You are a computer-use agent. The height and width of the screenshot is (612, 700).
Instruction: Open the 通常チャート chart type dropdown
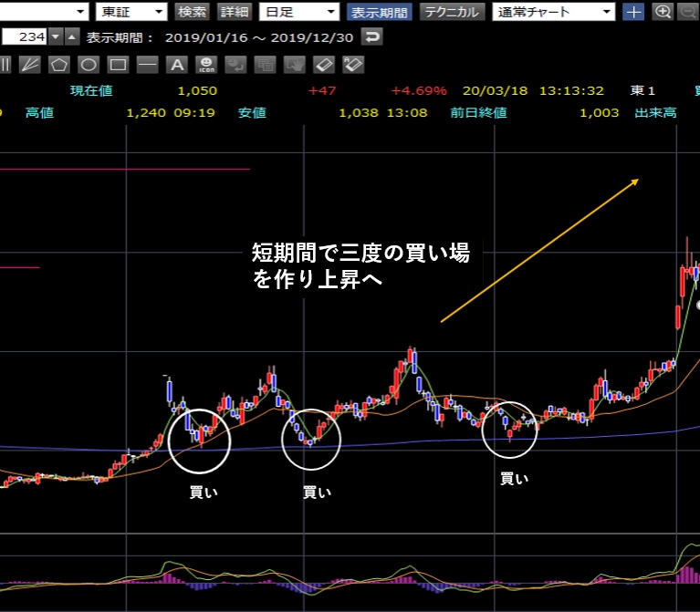(x=554, y=12)
